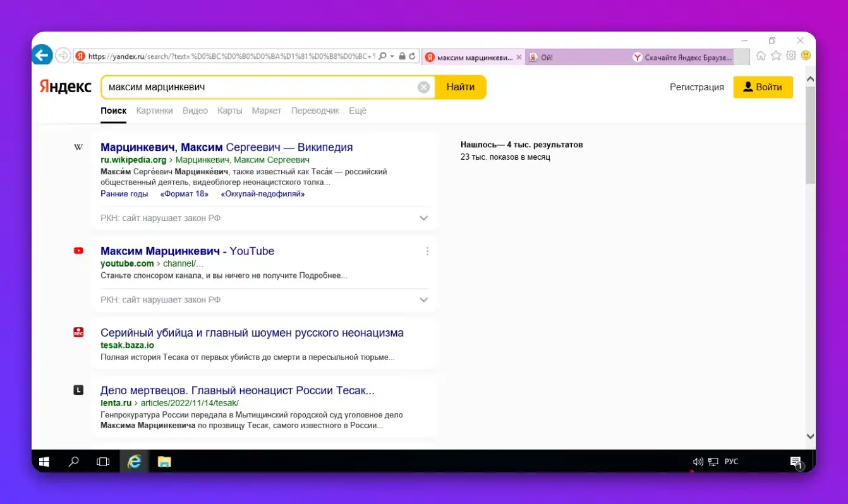Click the Яндекс logo
The width and height of the screenshot is (848, 504).
point(65,87)
